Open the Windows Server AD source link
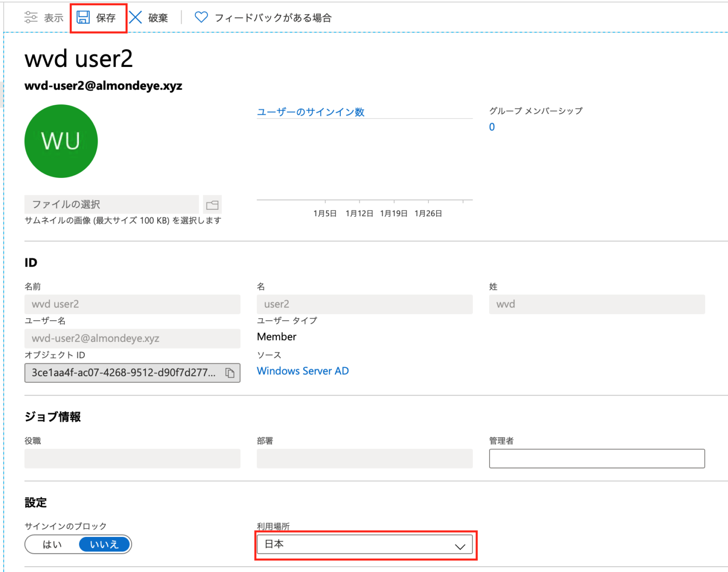The width and height of the screenshot is (728, 572). [303, 370]
